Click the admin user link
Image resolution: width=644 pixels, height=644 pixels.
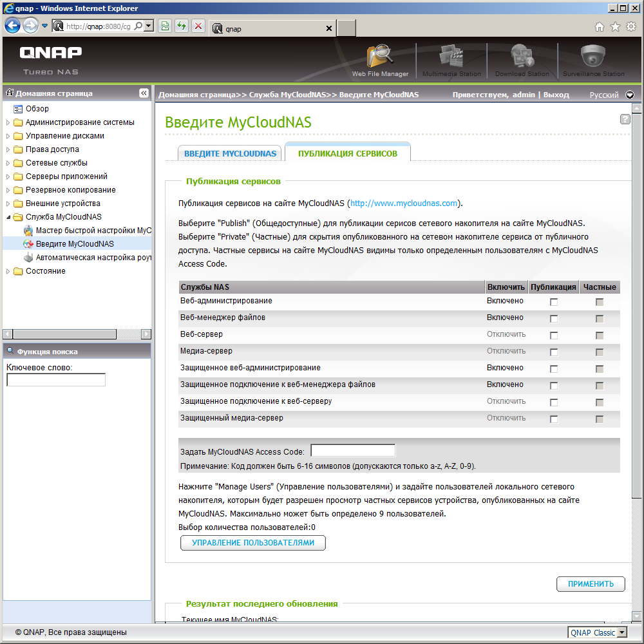pos(524,95)
